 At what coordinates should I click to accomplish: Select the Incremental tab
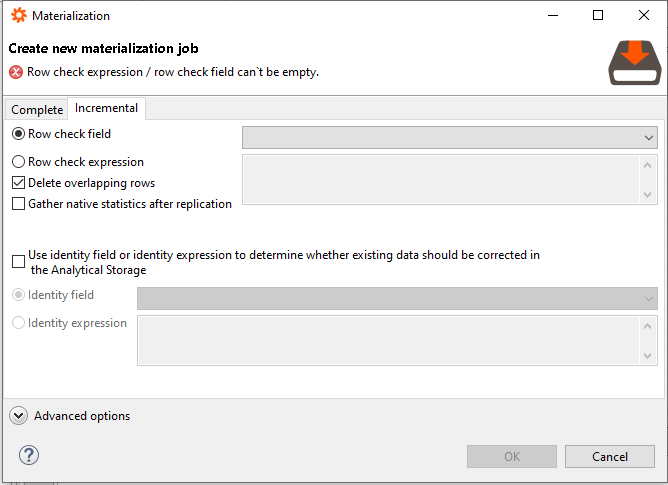pos(106,108)
